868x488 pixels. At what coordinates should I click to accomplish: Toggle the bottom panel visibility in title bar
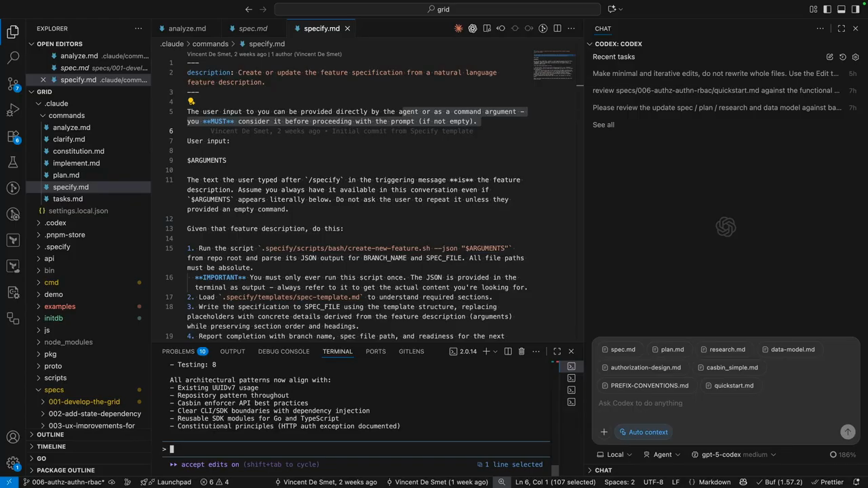841,9
